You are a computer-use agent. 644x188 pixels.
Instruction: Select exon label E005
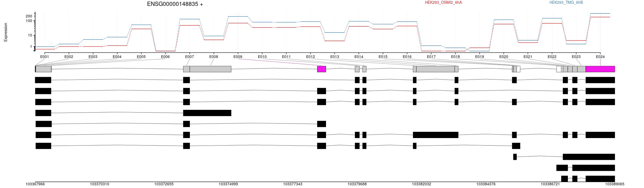click(141, 57)
